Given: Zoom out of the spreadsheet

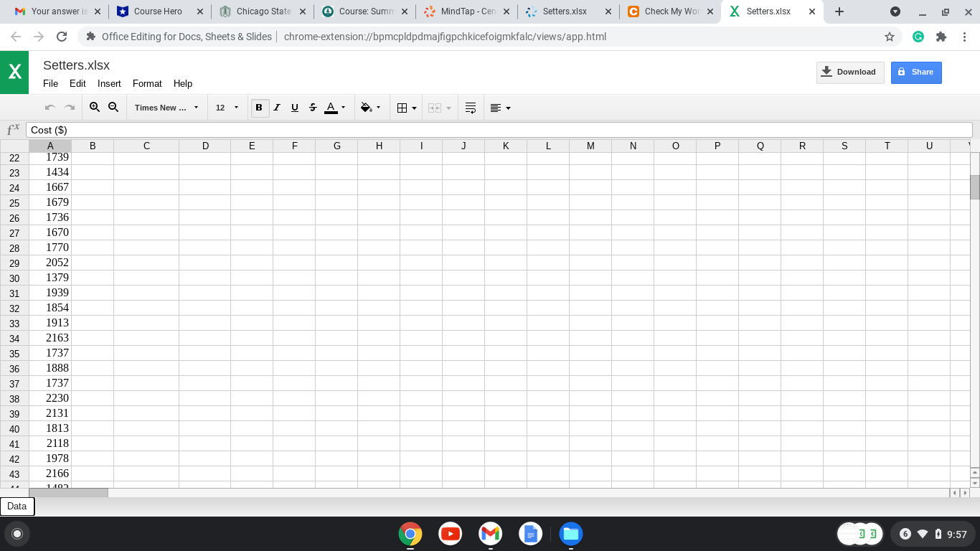Looking at the screenshot, I should pyautogui.click(x=113, y=107).
